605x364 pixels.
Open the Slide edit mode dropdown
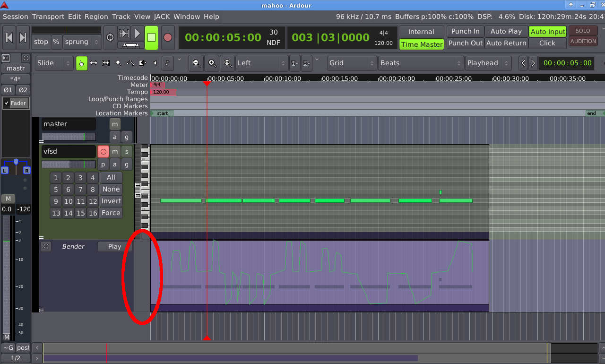click(x=54, y=63)
